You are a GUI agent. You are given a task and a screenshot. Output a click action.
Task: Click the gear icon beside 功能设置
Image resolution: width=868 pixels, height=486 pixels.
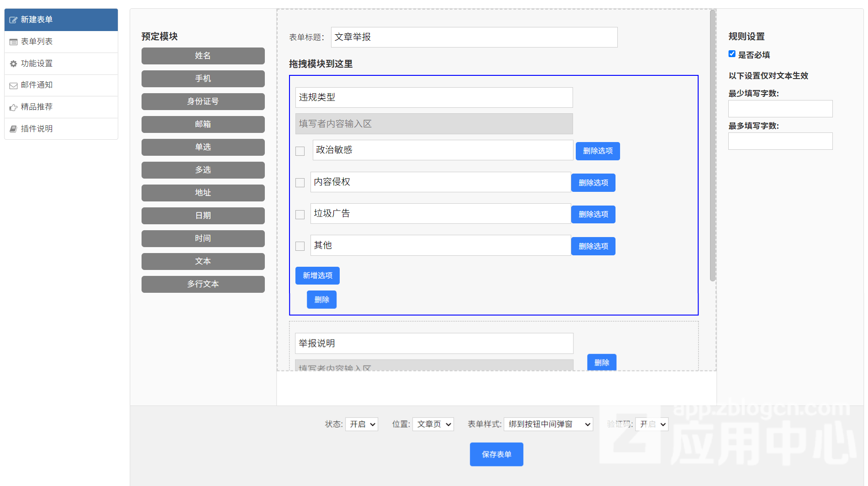13,64
